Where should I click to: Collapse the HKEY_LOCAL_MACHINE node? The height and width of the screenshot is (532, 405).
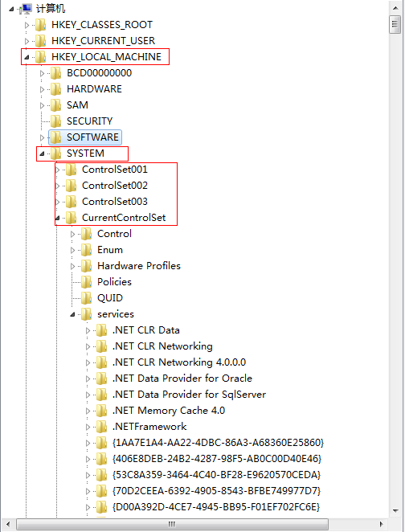pyautogui.click(x=27, y=57)
